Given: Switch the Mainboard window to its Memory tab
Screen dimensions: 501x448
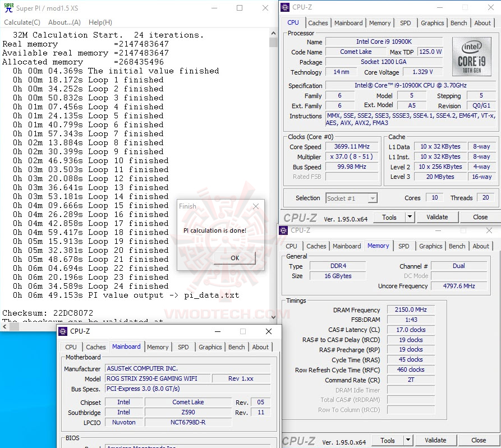Looking at the screenshot, I should 158,347.
